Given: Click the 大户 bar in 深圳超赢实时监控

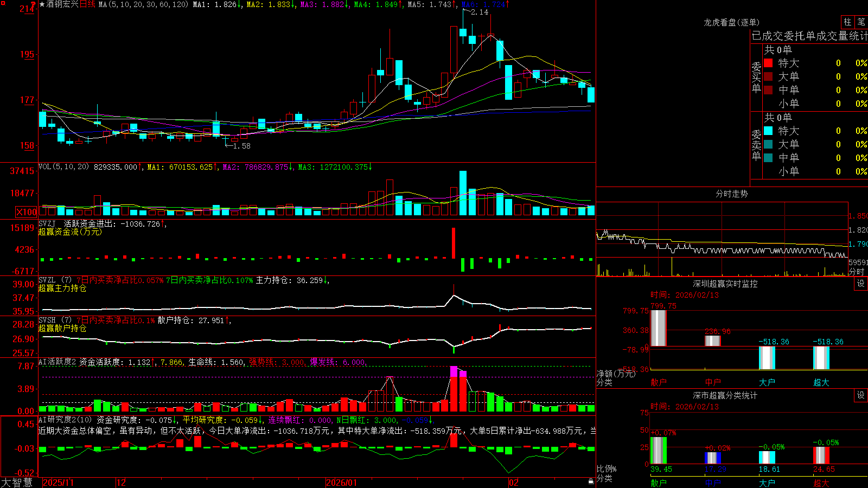Looking at the screenshot, I should coord(767,358).
